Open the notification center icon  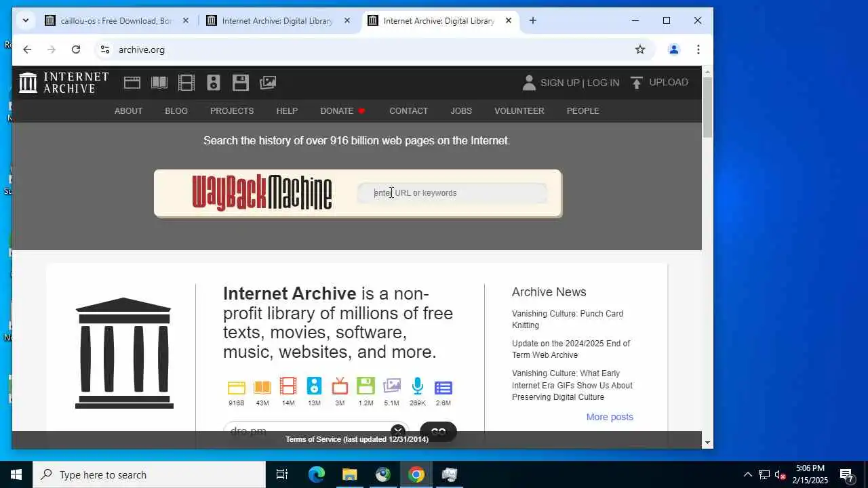(847, 474)
